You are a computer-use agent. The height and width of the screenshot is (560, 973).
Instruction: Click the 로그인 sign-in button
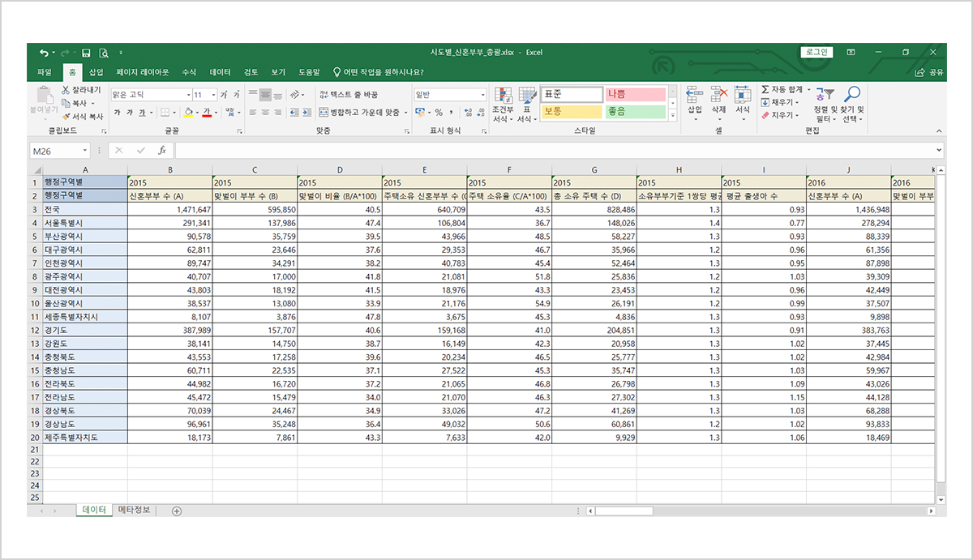tap(817, 53)
